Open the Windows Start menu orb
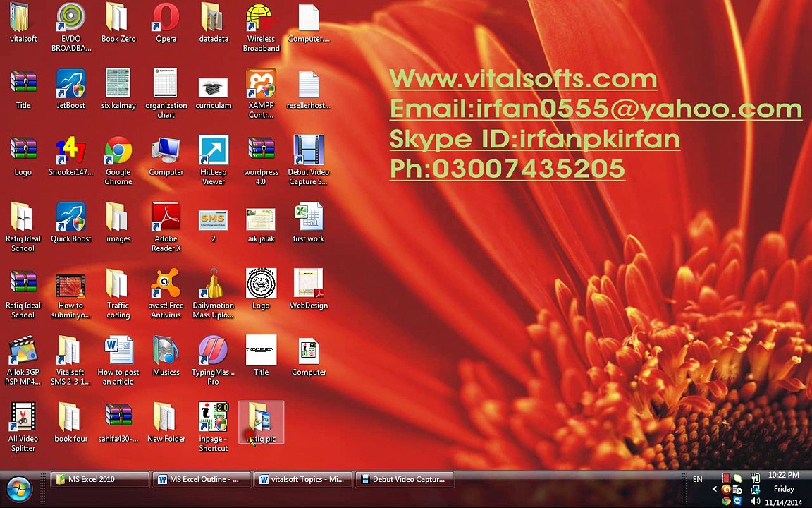Image resolution: width=812 pixels, height=508 pixels. (20, 489)
